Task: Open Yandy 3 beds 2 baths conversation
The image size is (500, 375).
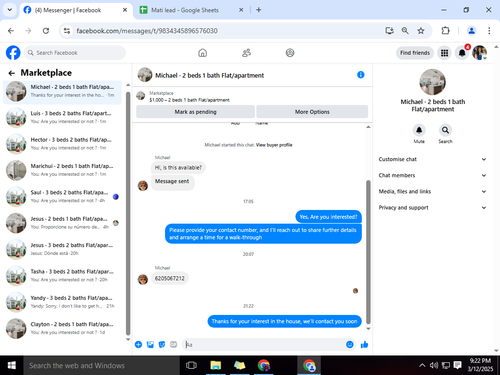Action: (62, 302)
